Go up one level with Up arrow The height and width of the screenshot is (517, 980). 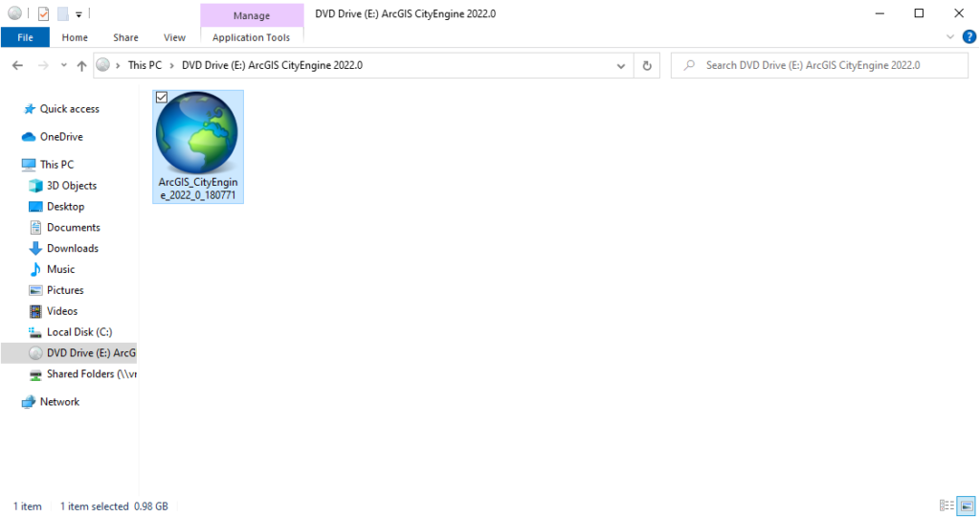click(81, 65)
